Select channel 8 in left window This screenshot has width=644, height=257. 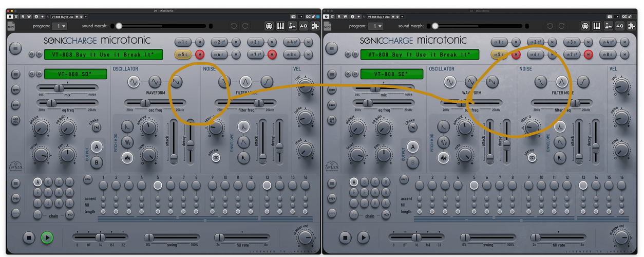(291, 54)
